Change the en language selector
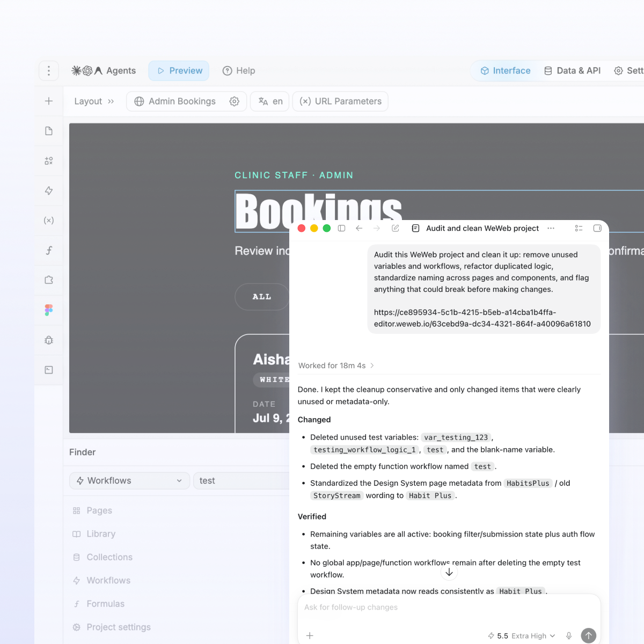The height and width of the screenshot is (644, 644). click(270, 101)
